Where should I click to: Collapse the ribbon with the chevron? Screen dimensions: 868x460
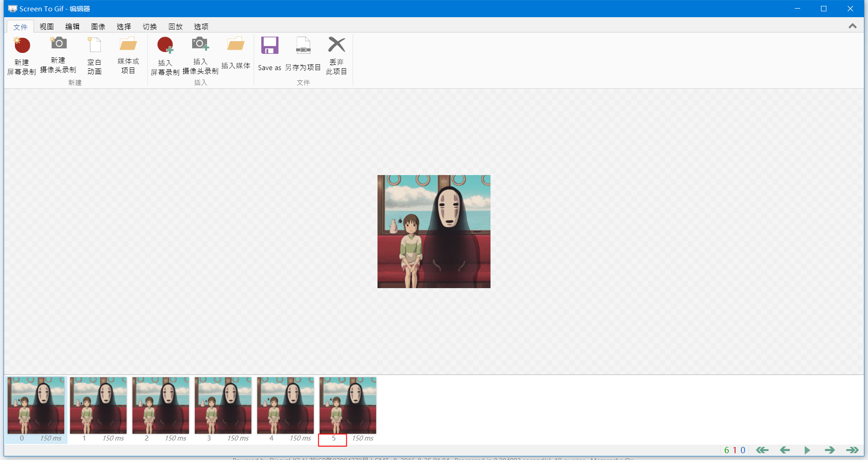(x=853, y=26)
